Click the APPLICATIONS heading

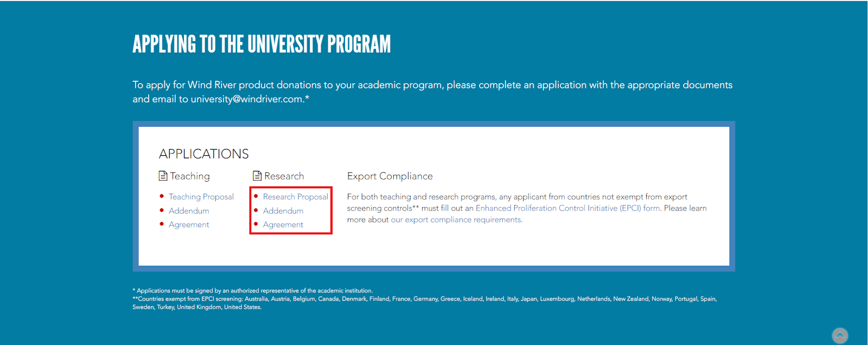(204, 154)
